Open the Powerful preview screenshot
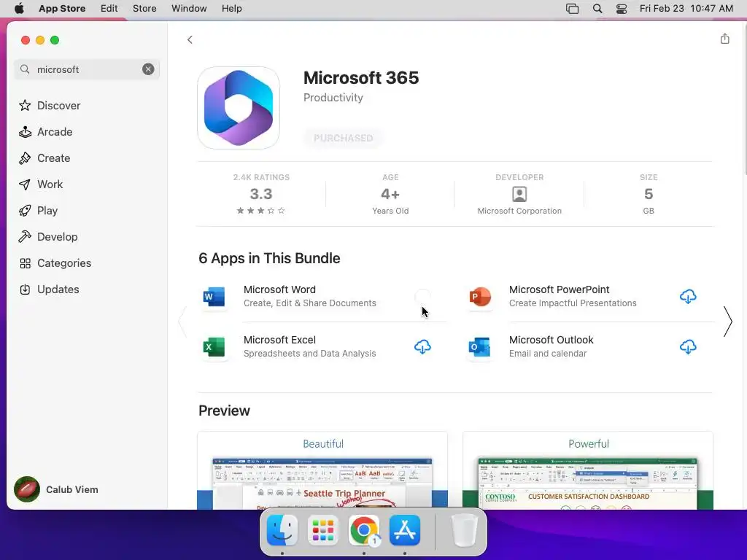 tap(588, 470)
